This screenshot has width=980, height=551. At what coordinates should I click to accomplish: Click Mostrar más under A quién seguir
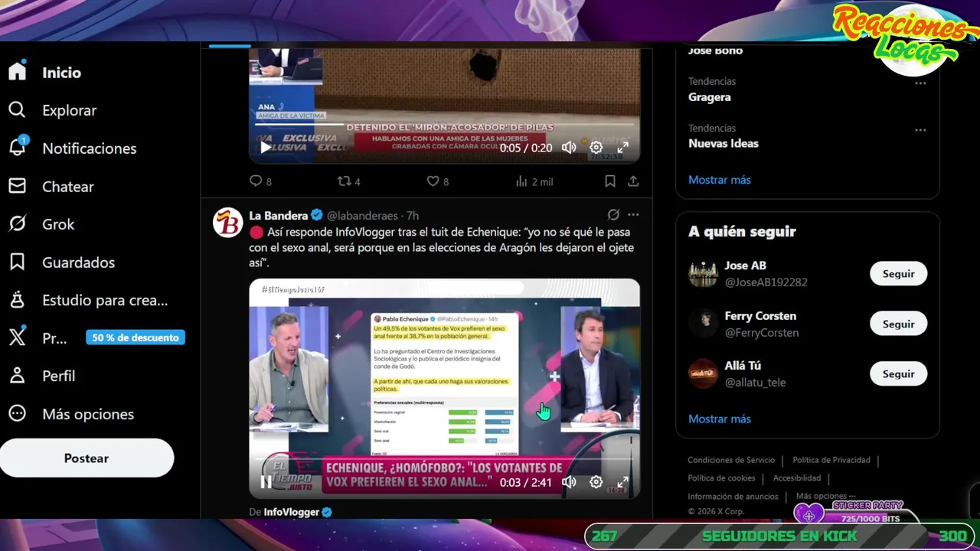[x=720, y=419]
